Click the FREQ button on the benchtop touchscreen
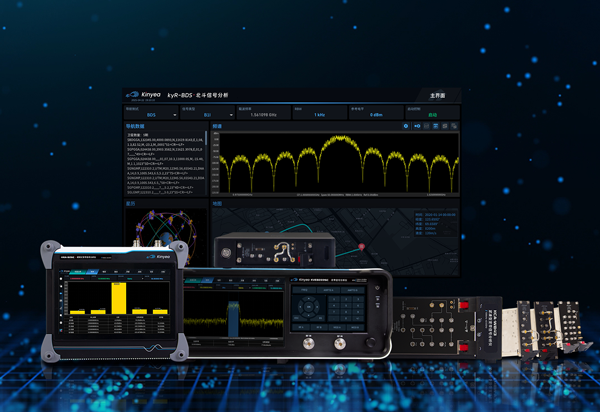 [x=305, y=290]
